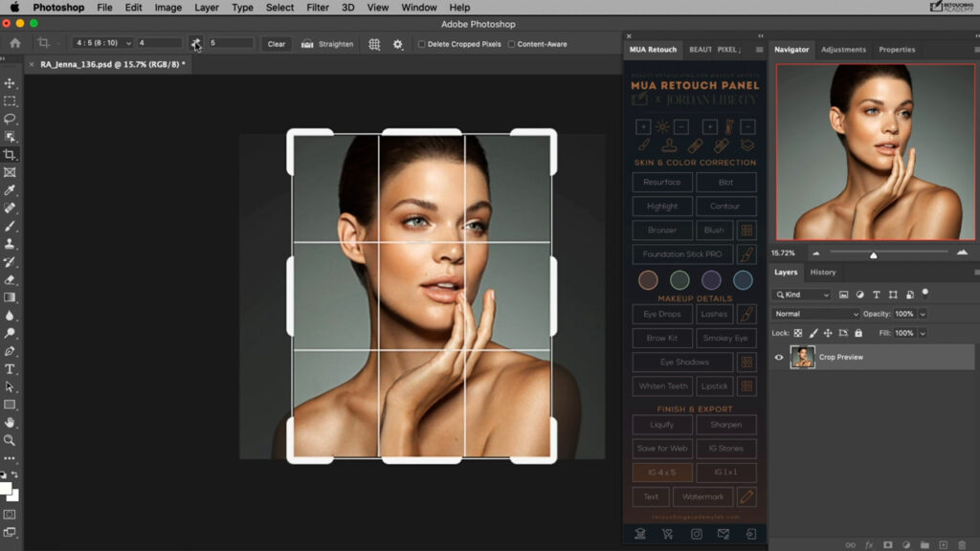Click the Resurface button
980x551 pixels.
pos(661,182)
